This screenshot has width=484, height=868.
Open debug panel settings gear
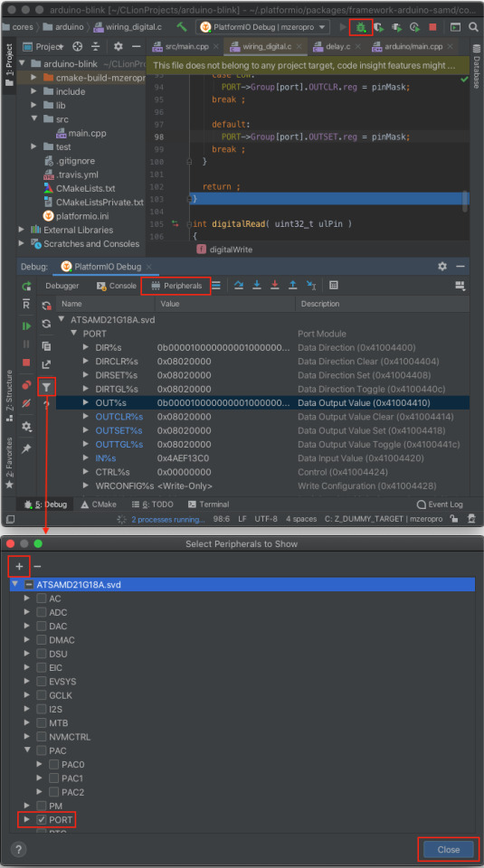click(x=441, y=266)
